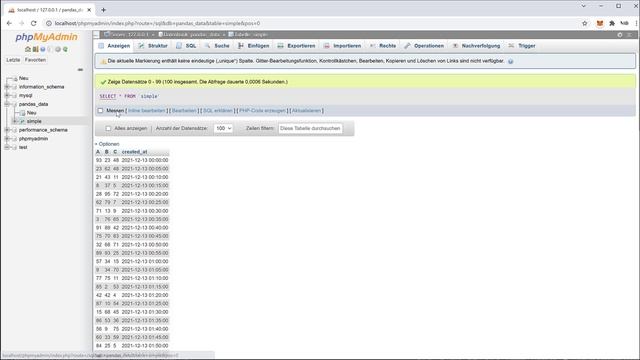This screenshot has width=640, height=360.
Task: Click Inline bearbeiten link
Action: tap(147, 111)
